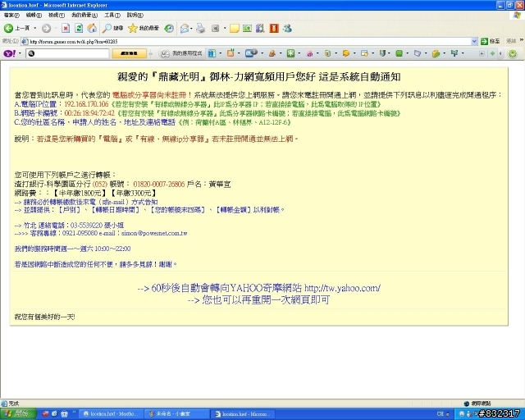Click the CH language indicator in taskbar
This screenshot has height=420, width=525.
(x=441, y=414)
